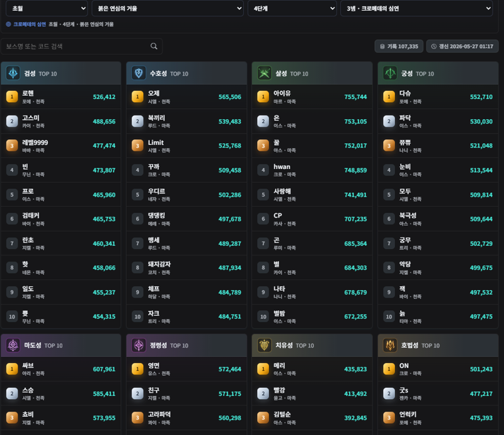Open the 4단계 stage dropdown
504x435 pixels.
click(x=292, y=8)
